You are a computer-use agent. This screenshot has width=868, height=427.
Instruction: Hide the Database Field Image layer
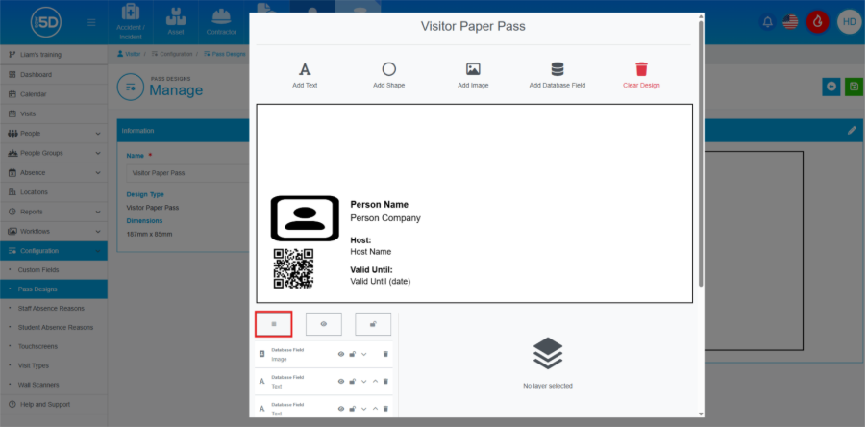341,354
